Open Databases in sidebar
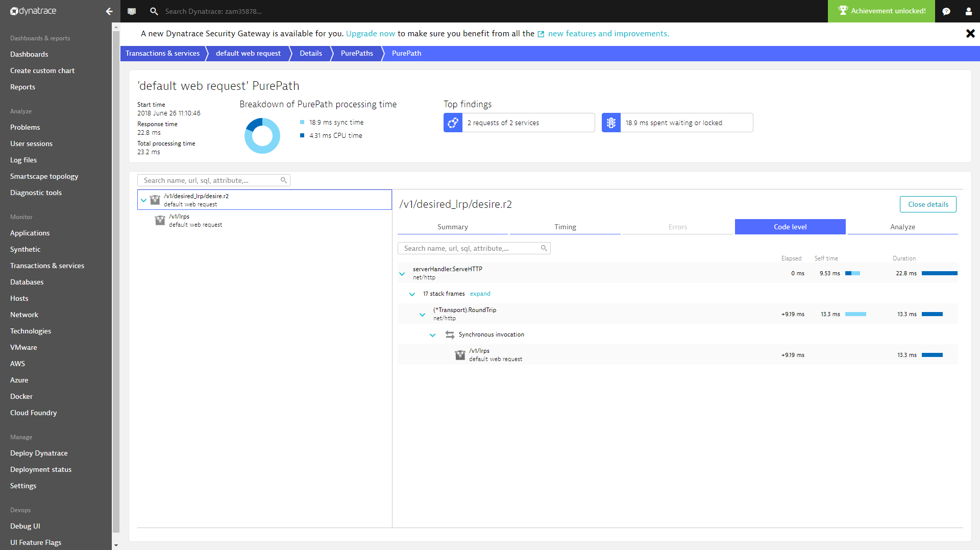This screenshot has height=550, width=980. pos(27,282)
